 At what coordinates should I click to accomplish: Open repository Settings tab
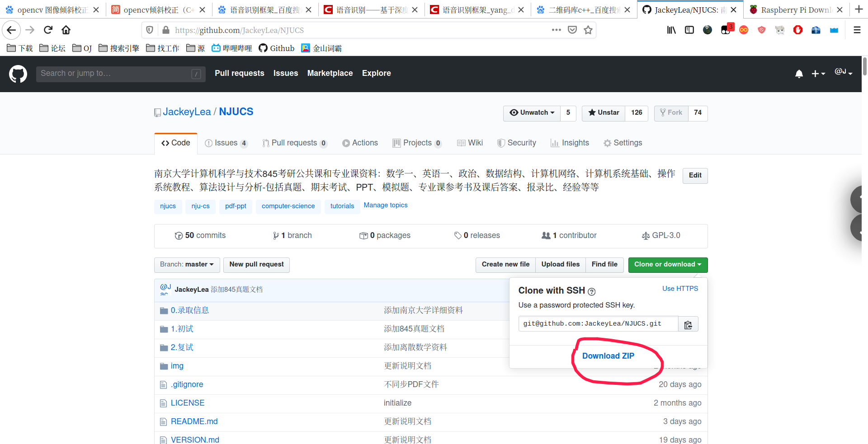tap(623, 143)
